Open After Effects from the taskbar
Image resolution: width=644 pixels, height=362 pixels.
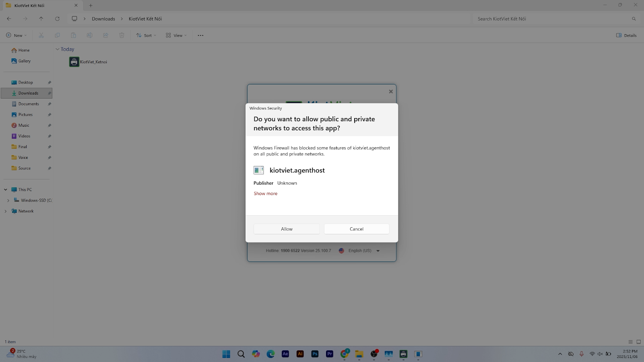tap(285, 354)
